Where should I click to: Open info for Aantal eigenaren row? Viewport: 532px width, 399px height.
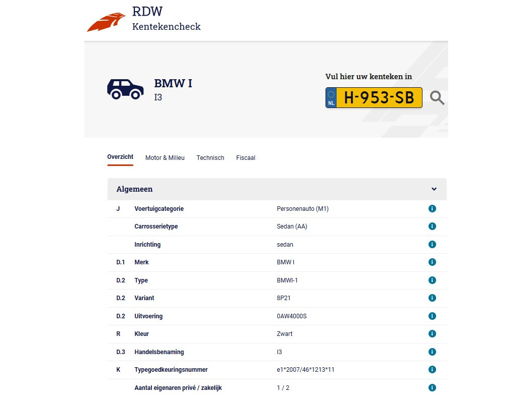pyautogui.click(x=432, y=388)
